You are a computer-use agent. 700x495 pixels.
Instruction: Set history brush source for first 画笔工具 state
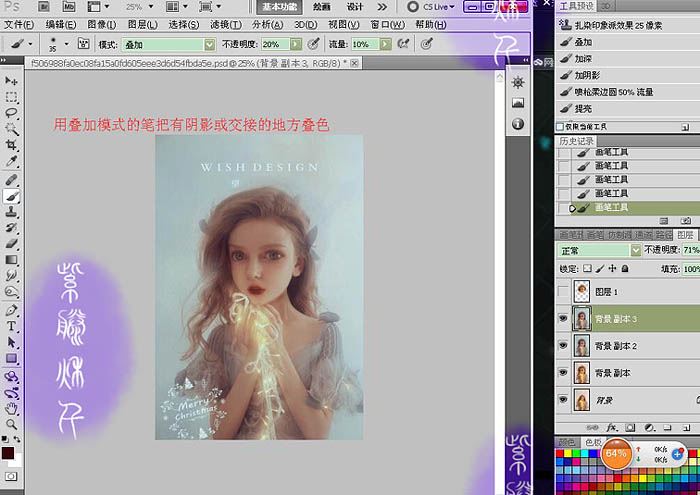564,153
